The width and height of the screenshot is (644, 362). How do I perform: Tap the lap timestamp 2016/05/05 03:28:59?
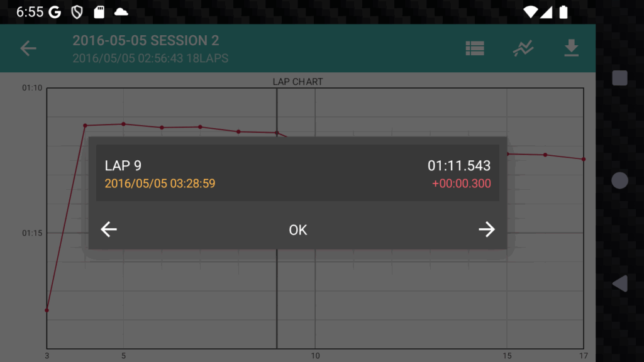tap(160, 184)
